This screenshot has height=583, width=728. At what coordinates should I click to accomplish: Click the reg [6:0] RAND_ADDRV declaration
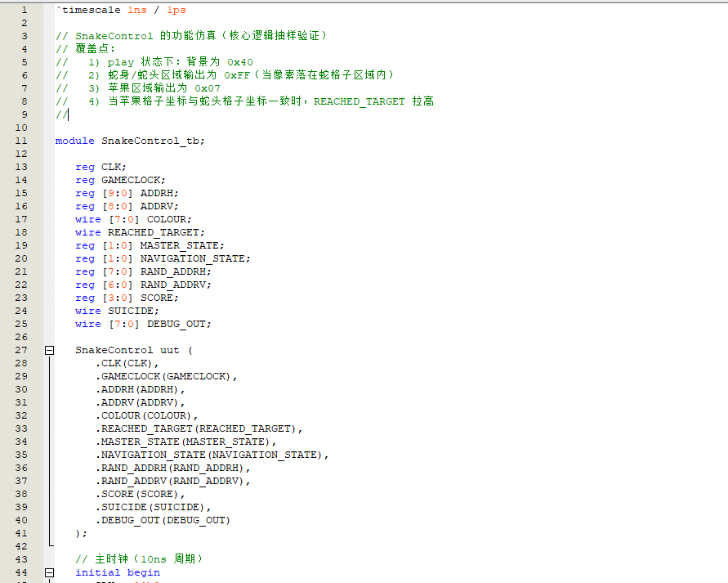coord(143,285)
